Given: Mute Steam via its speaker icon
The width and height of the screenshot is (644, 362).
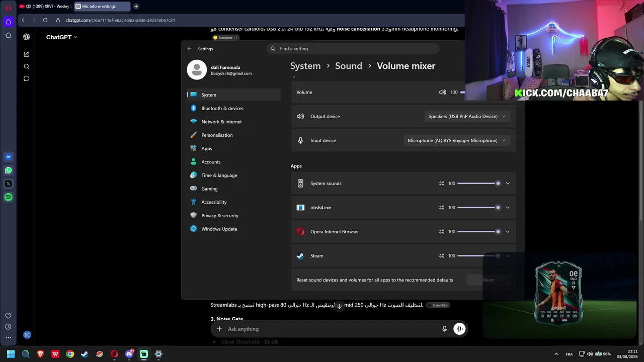Looking at the screenshot, I should 441,256.
